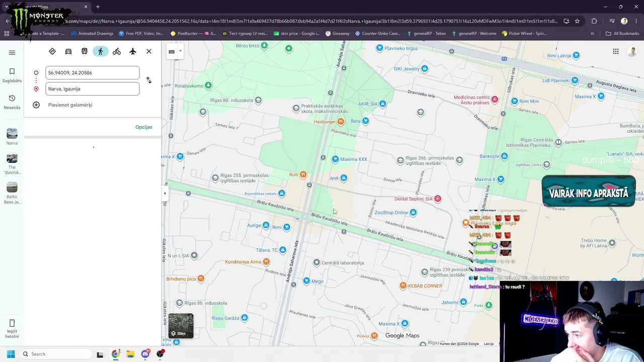Click the Mego store marker
This screenshot has height=362, width=644.
click(x=307, y=281)
